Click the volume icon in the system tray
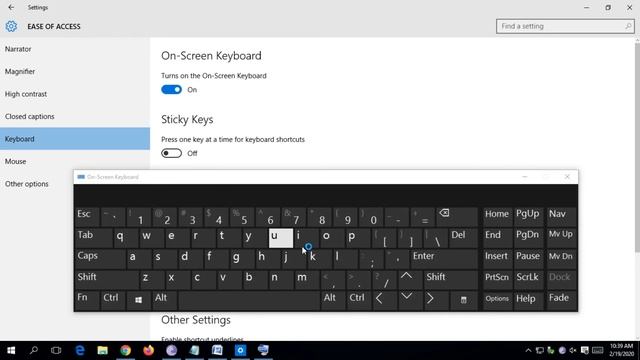640x360 pixels. point(573,351)
